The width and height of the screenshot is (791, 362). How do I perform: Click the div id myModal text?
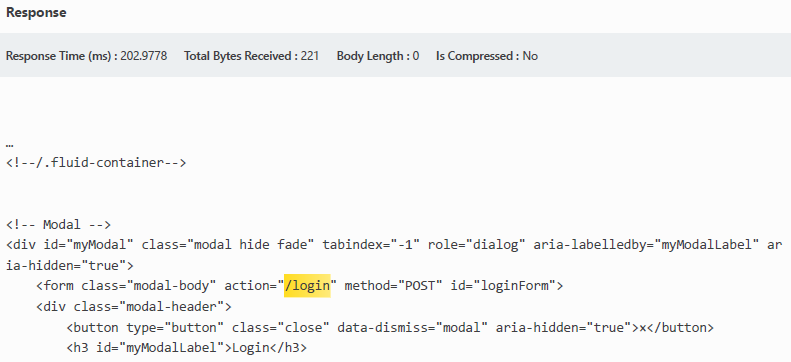[x=70, y=245]
